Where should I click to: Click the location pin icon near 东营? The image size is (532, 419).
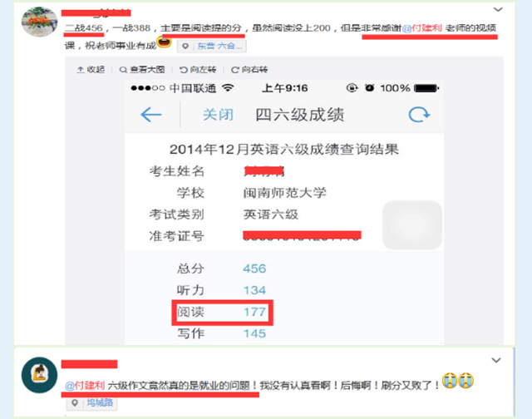pyautogui.click(x=185, y=47)
